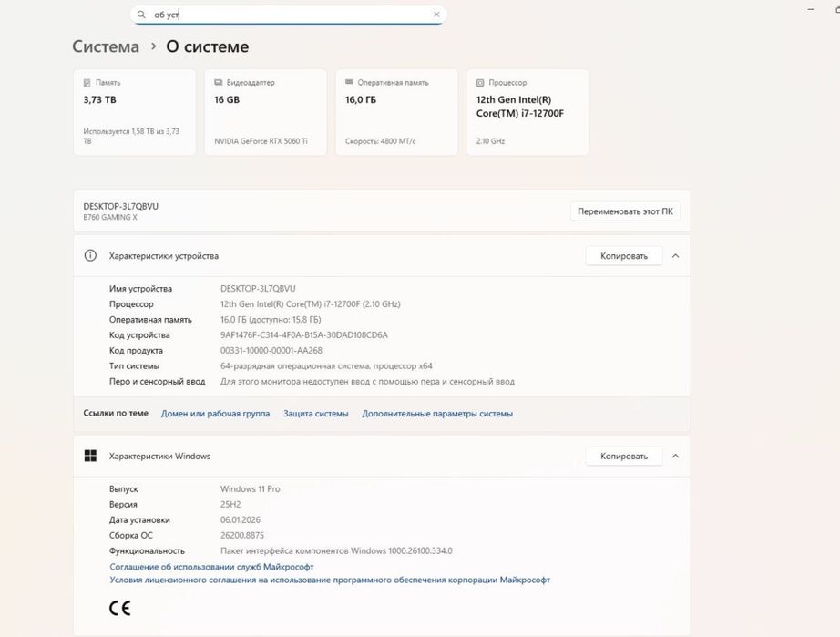This screenshot has height=637, width=840.
Task: Click the 'Windows 11 Pro' edition value
Action: tap(251, 489)
